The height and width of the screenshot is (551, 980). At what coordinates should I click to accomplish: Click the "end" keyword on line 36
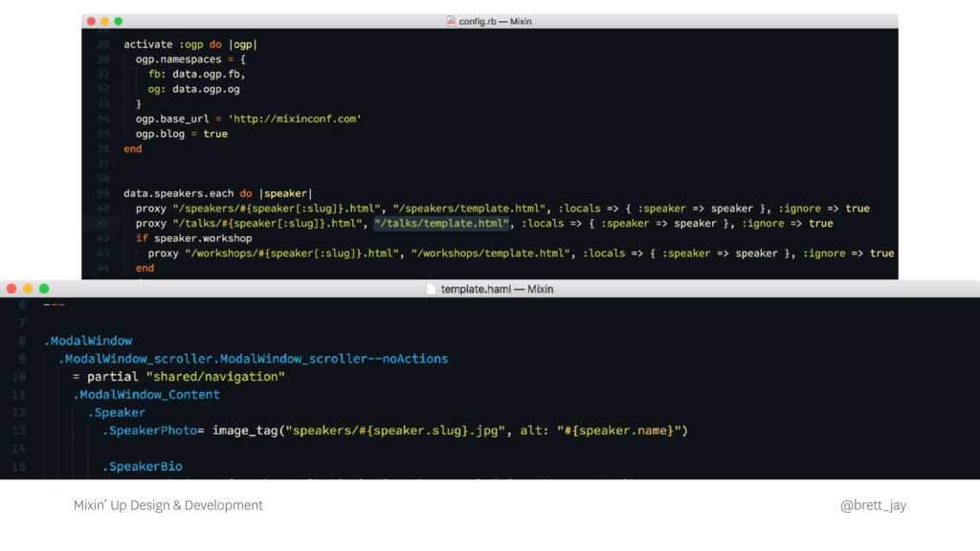point(132,148)
